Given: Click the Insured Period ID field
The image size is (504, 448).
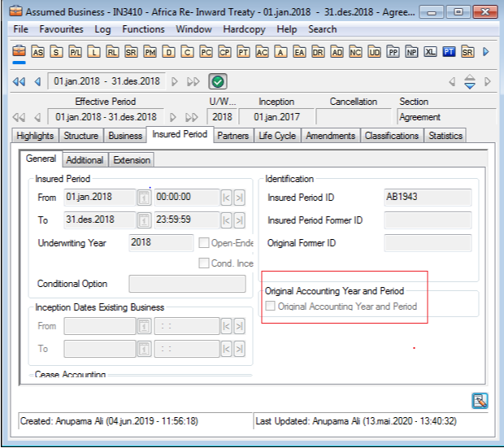Looking at the screenshot, I should 427,198.
